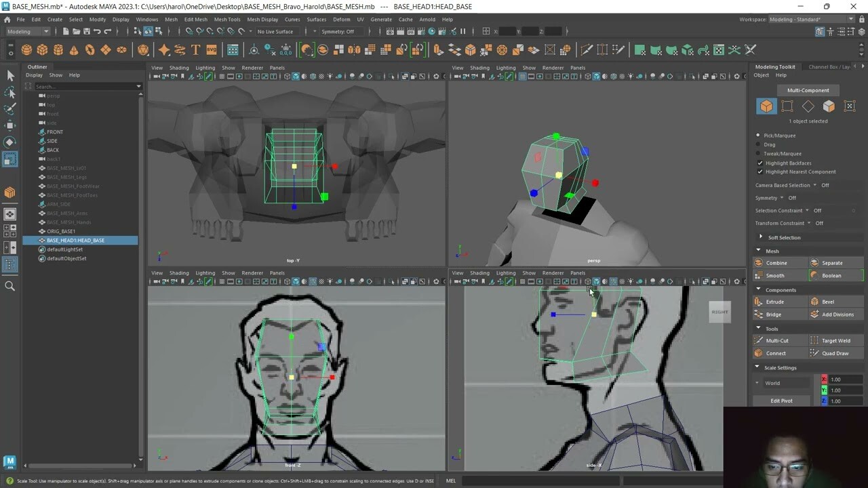Image resolution: width=868 pixels, height=488 pixels.
Task: Enable Highlight Backfaces checkbox
Action: [x=761, y=163]
